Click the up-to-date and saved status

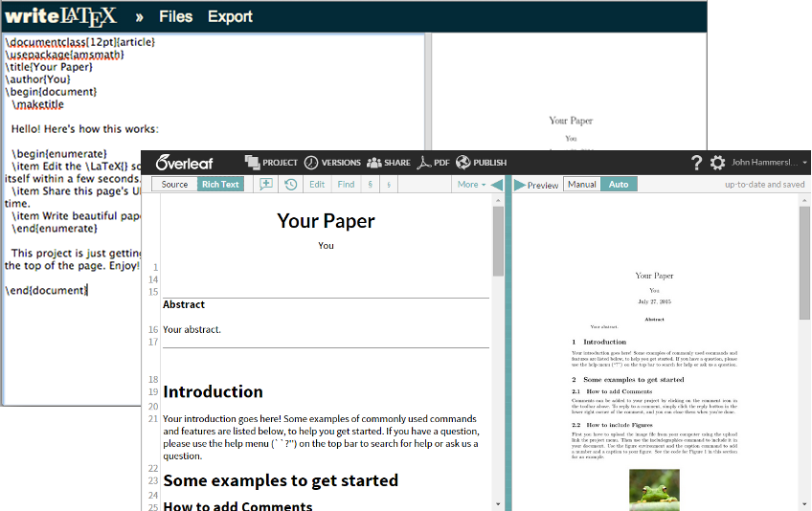tap(765, 185)
